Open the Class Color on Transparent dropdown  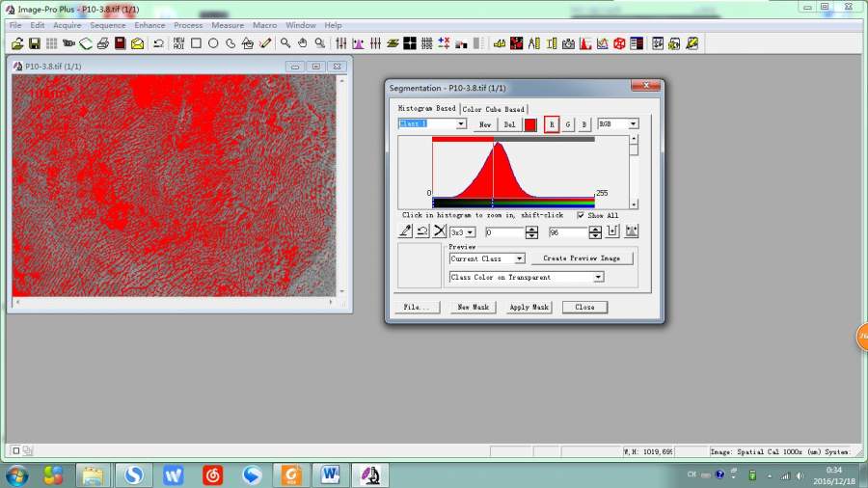pos(598,278)
